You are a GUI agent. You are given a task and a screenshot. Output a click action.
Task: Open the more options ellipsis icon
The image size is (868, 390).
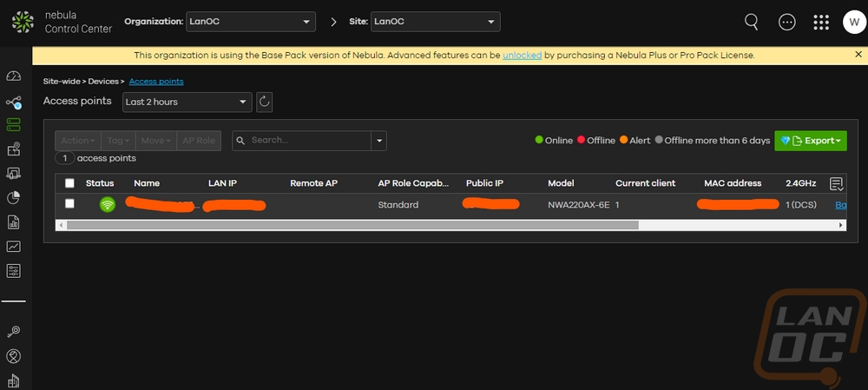pyautogui.click(x=786, y=23)
